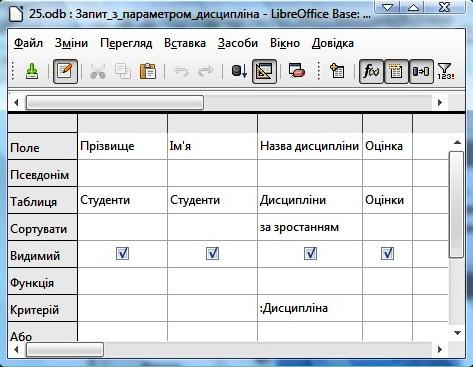Select the Оцінки table cell
473x367 pixels.
(x=387, y=200)
